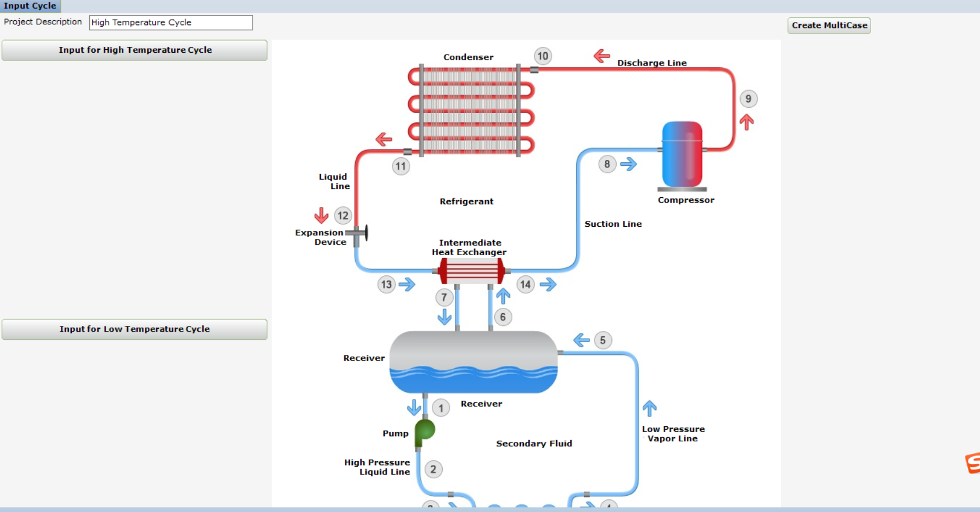The height and width of the screenshot is (512, 980).
Task: Open Input for High Temperature Cycle
Action: (x=134, y=50)
